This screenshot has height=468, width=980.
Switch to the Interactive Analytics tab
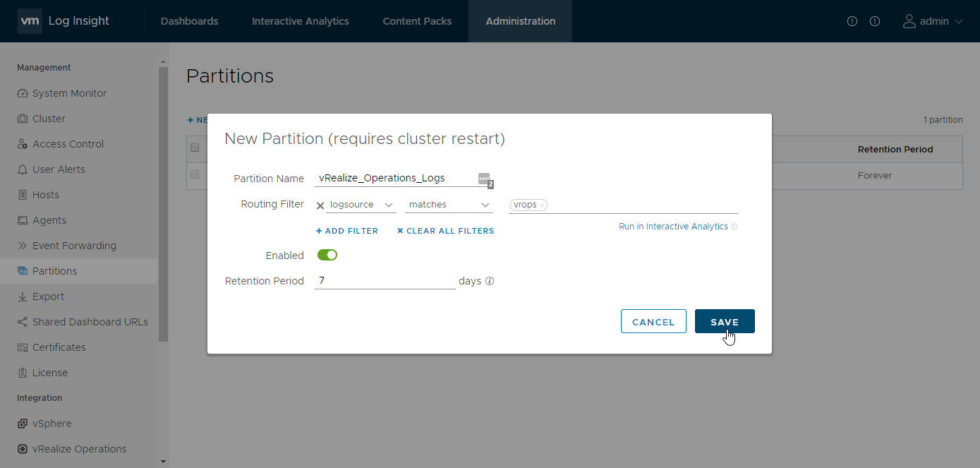301,21
